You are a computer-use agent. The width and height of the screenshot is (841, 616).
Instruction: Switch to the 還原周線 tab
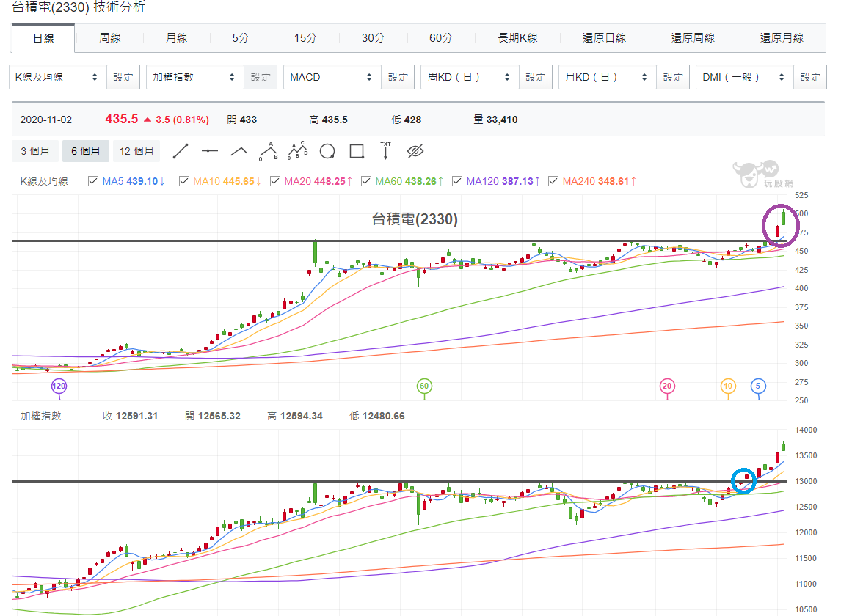pyautogui.click(x=693, y=38)
